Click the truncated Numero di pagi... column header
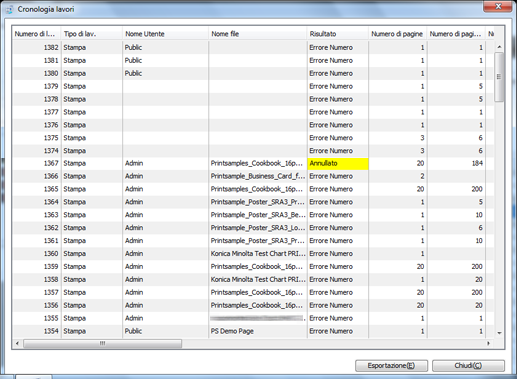517x379 pixels. pos(456,34)
